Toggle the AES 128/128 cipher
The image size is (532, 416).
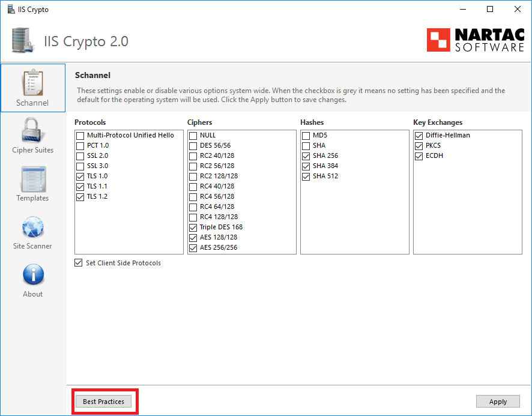point(193,238)
